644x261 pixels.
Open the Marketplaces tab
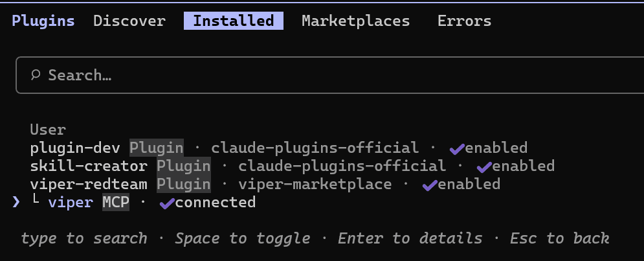coord(355,21)
